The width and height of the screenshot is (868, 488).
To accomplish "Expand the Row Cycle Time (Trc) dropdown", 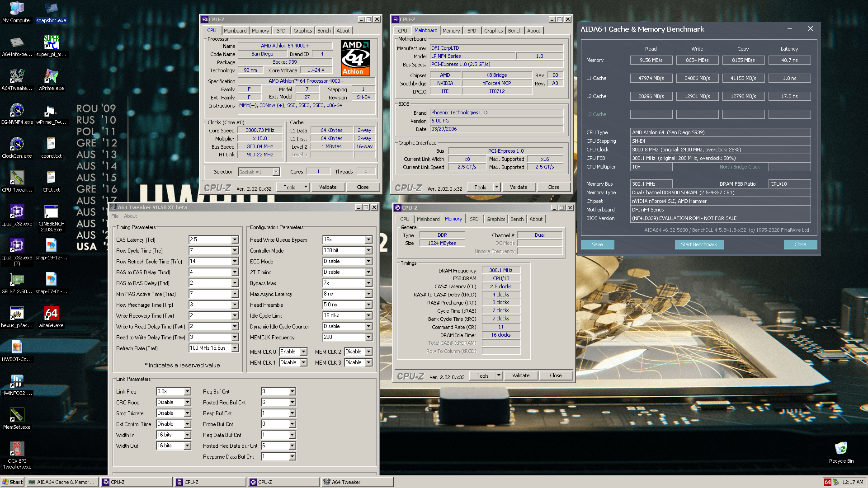I will (x=235, y=250).
